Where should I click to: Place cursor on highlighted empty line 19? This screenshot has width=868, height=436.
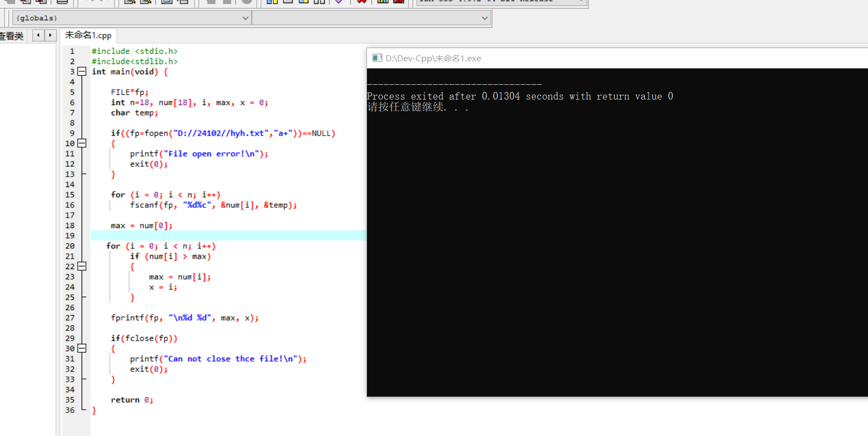(x=229, y=236)
